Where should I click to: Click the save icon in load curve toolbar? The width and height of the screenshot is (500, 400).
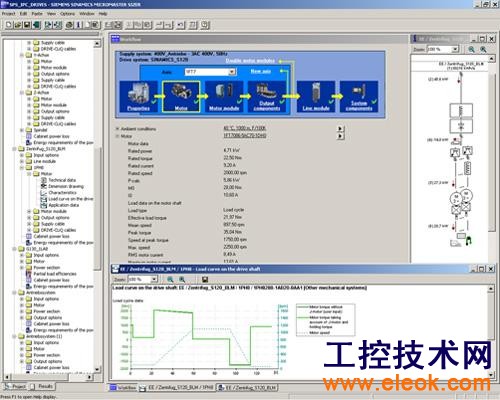205,279
